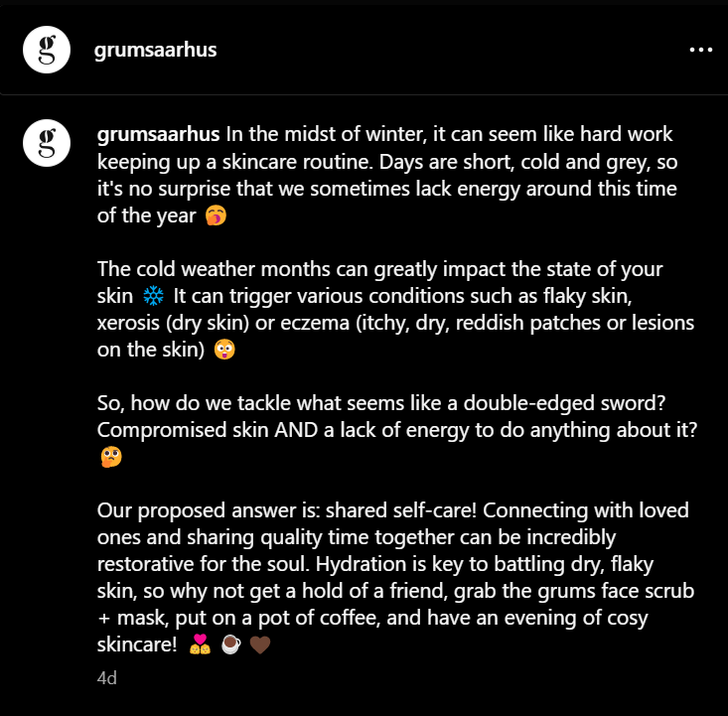Click the grumsaarhus avatar beside the caption
The width and height of the screenshot is (728, 716).
pos(47,143)
